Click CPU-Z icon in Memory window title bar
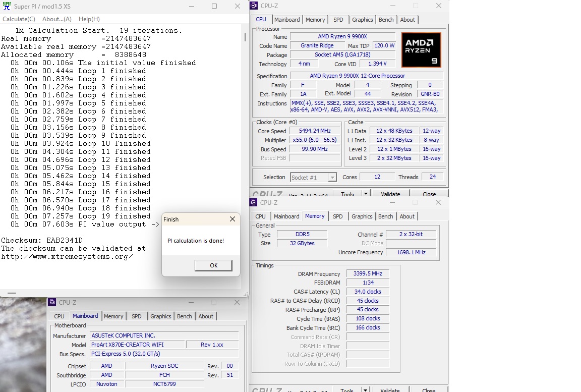The height and width of the screenshot is (392, 581). [x=254, y=202]
